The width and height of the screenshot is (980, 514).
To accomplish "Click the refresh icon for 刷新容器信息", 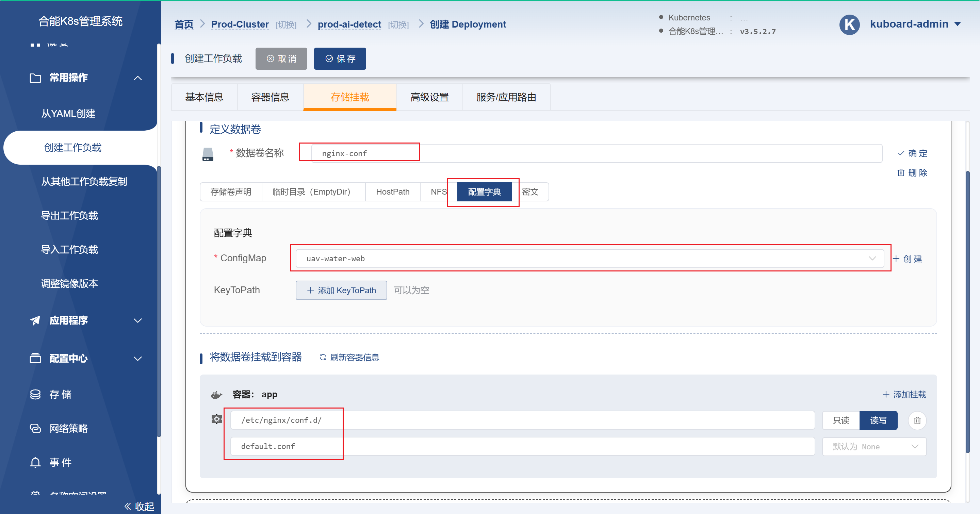I will point(323,358).
